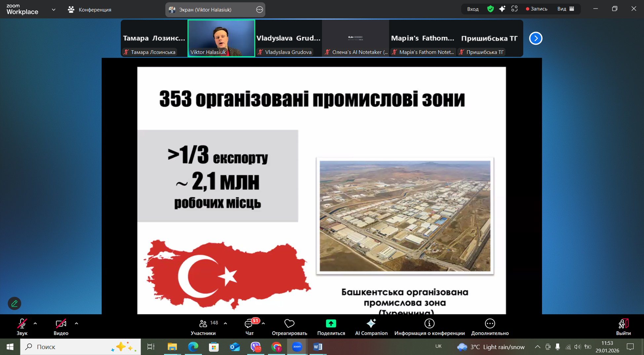Toggle the full screen mode icon
The image size is (644, 355).
coord(514,9)
